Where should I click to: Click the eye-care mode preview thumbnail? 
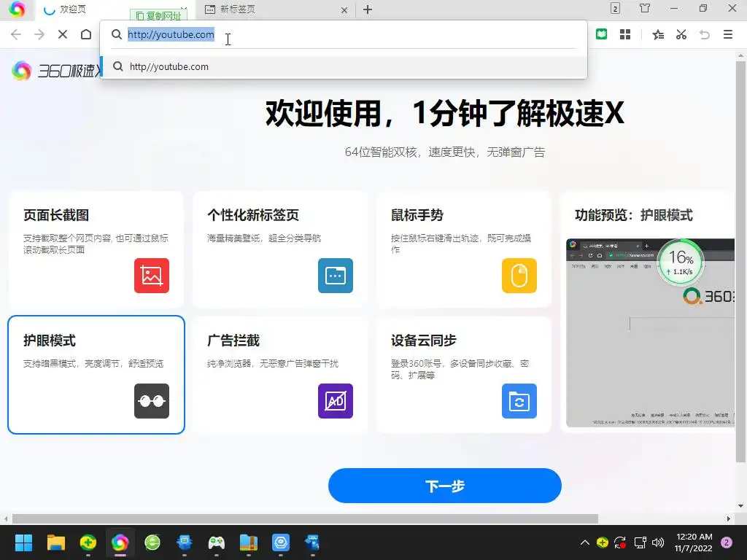[650, 333]
